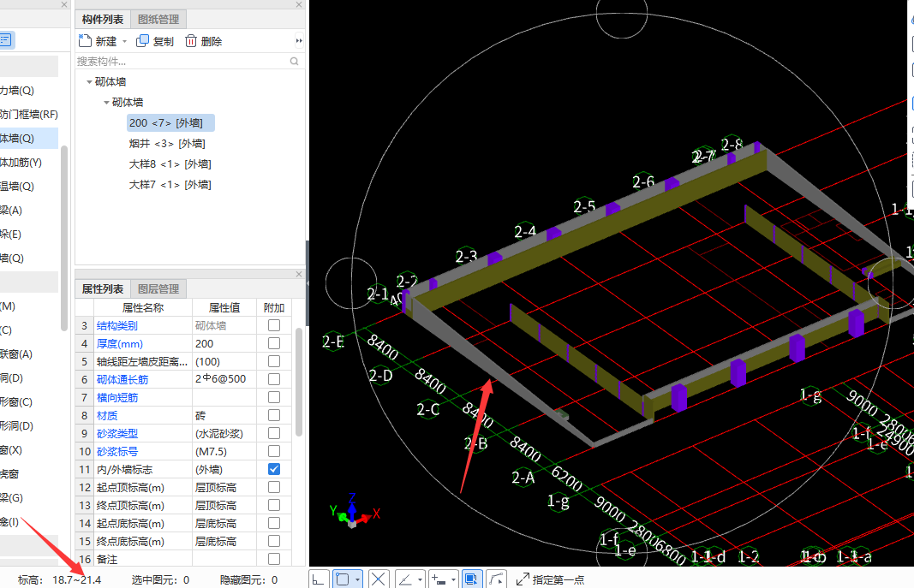Collapse the nested 砌体墙 sub-node
The width and height of the screenshot is (914, 588).
(106, 103)
